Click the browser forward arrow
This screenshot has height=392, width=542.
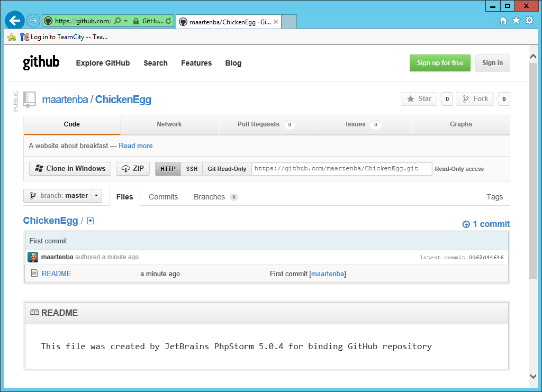[33, 21]
